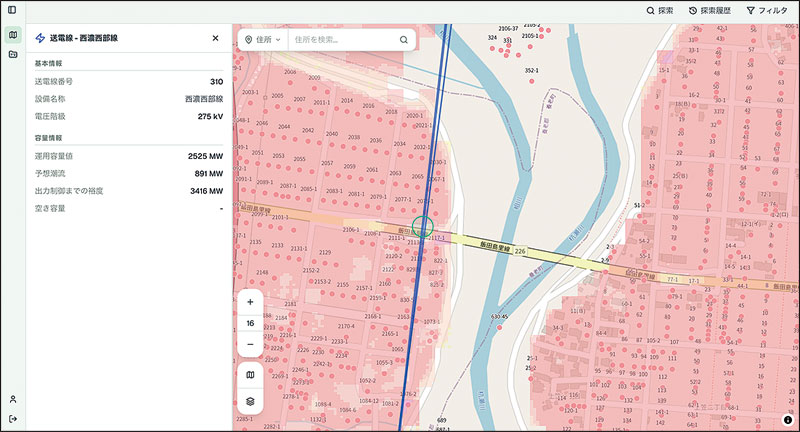
Task: Switch basemap using map icon button
Action: coord(250,375)
